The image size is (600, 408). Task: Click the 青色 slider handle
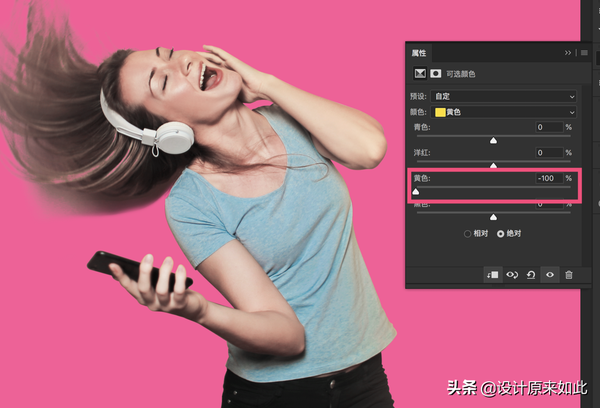point(493,140)
